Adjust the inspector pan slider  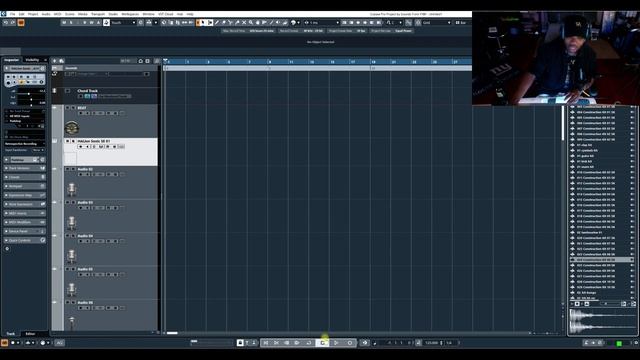click(31, 99)
